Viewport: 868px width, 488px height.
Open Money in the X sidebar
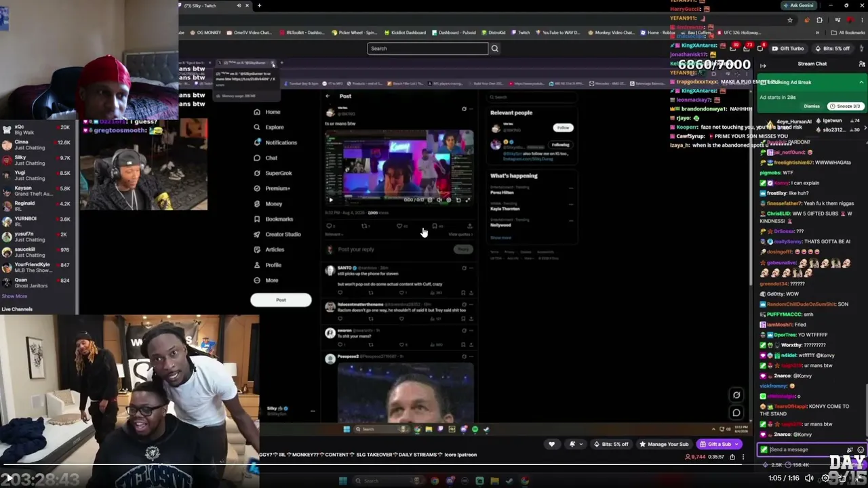(268, 204)
